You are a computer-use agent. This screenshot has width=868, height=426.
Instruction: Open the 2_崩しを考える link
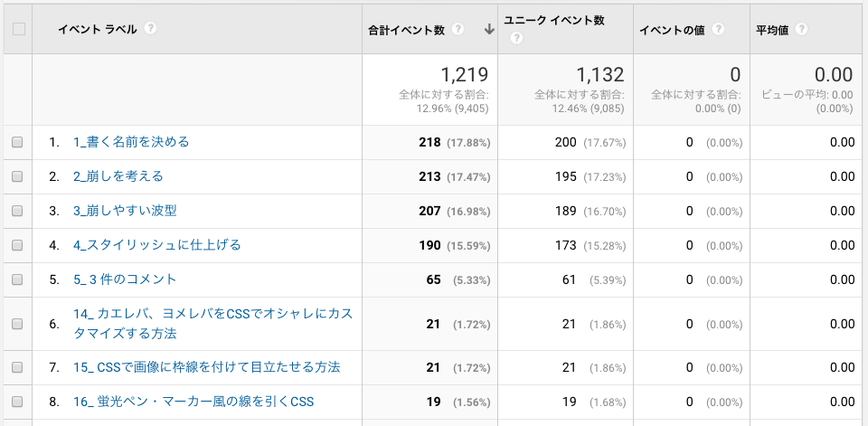118,176
